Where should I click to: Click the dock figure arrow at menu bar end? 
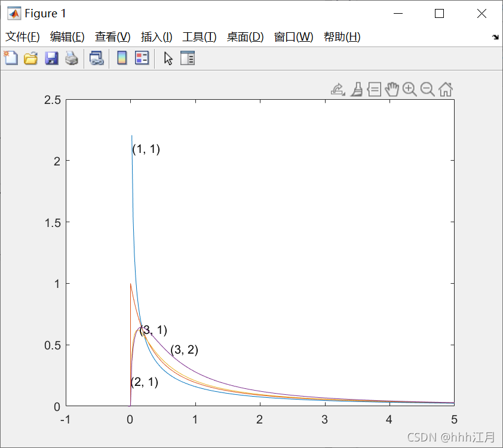[x=496, y=37]
